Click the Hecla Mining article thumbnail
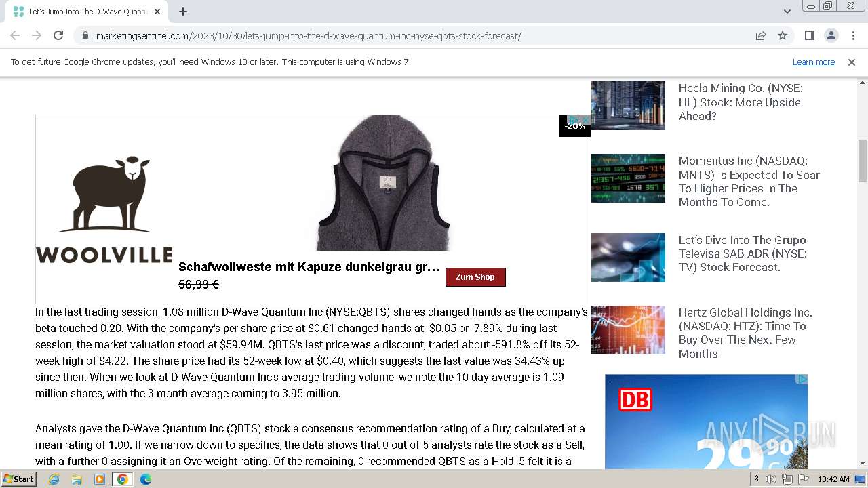 coord(628,106)
